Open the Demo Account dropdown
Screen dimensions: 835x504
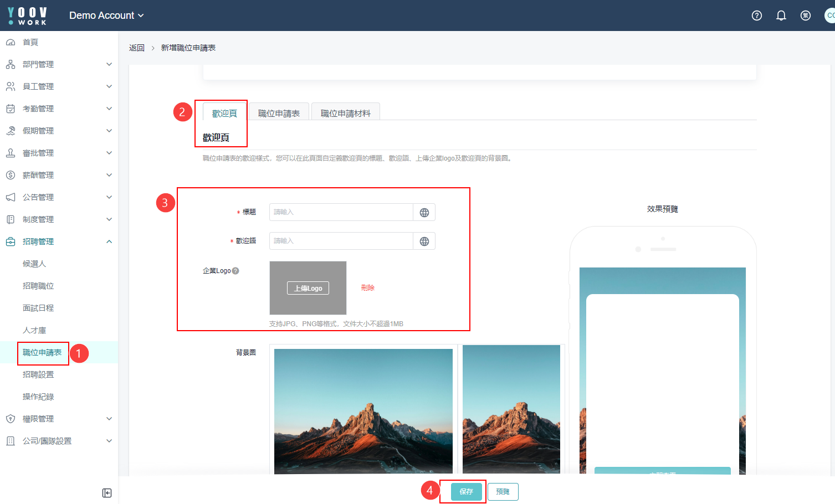(x=106, y=16)
